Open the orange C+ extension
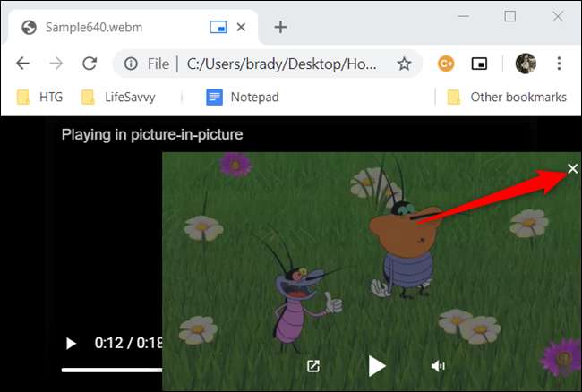The height and width of the screenshot is (392, 582). point(445,64)
